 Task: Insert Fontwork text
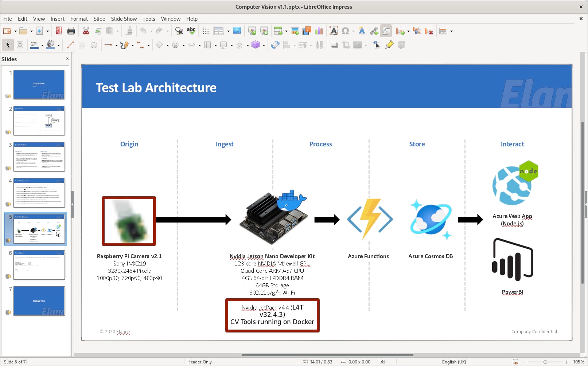(362, 31)
